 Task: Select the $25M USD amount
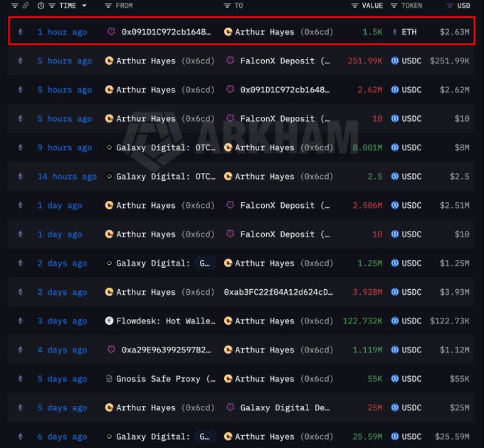(x=459, y=408)
